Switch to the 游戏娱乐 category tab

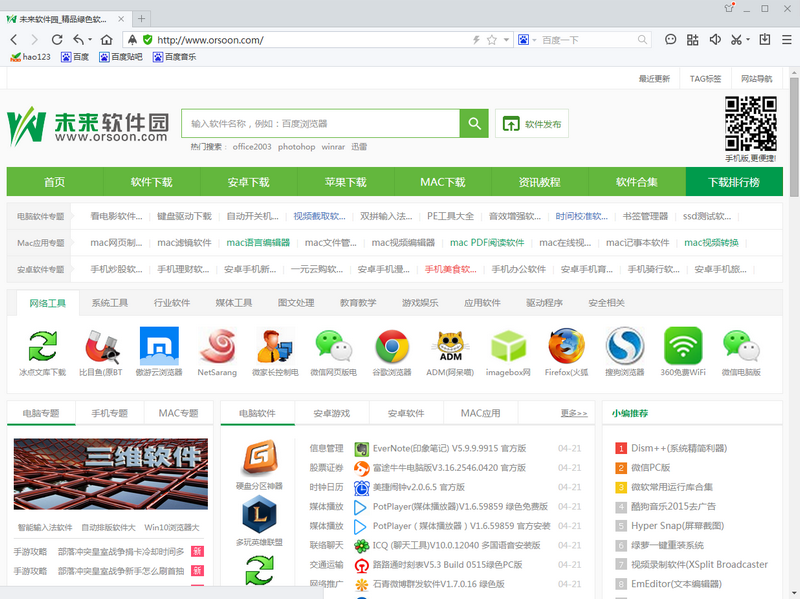420,303
